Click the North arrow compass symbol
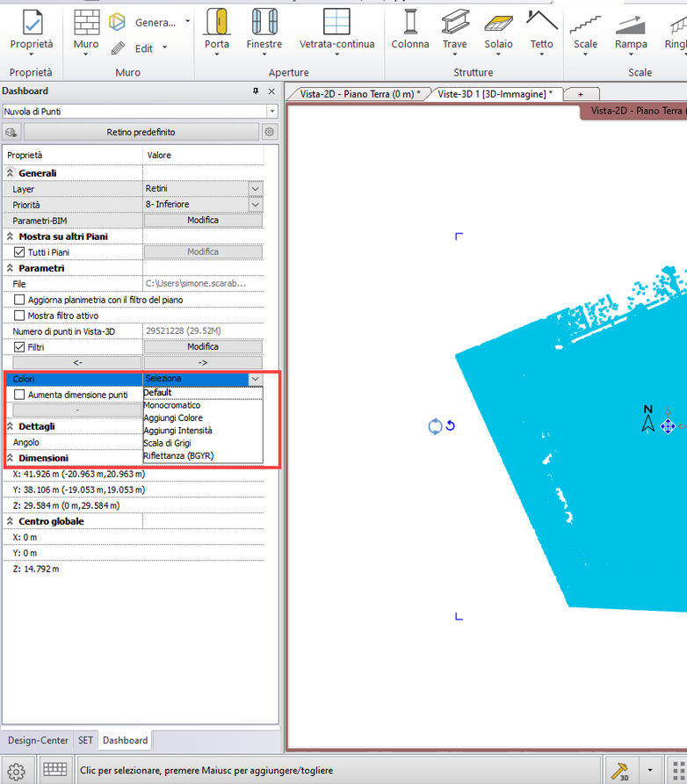 648,418
